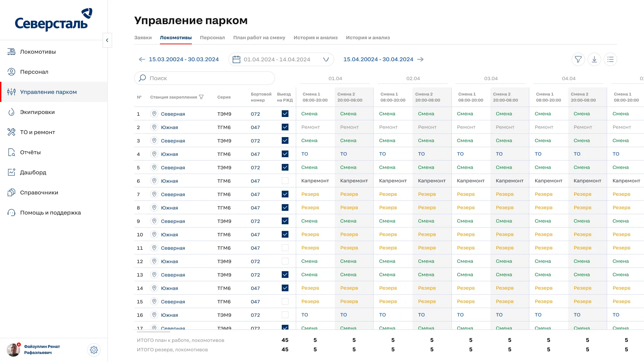Click the 03.04 date column header
This screenshot has height=362, width=644.
pyautogui.click(x=491, y=78)
